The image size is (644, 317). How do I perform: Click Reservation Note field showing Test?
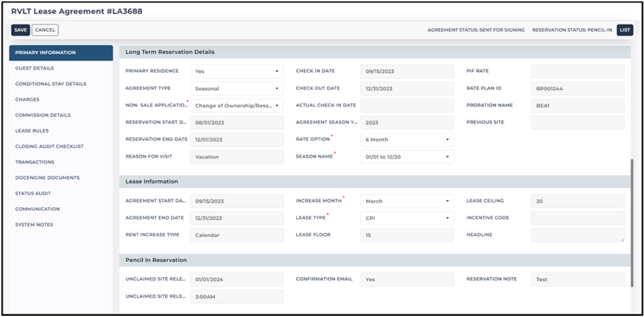577,279
